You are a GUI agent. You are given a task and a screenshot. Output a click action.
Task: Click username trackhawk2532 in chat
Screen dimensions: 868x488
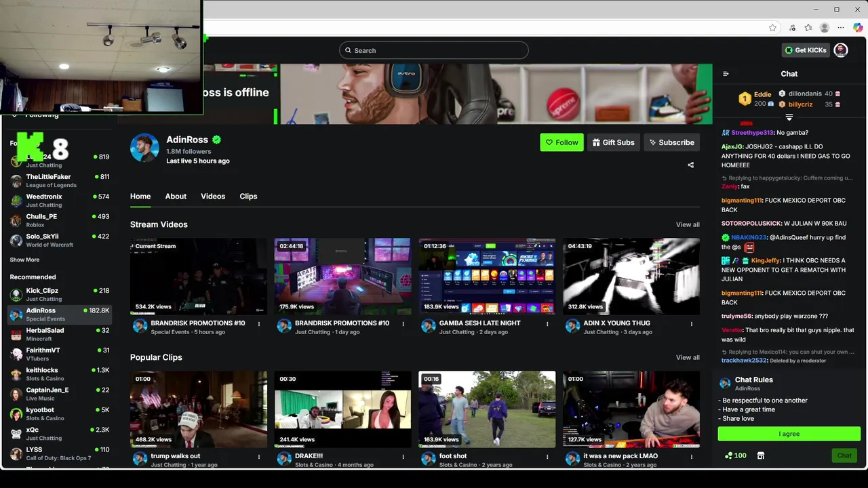[x=744, y=361]
